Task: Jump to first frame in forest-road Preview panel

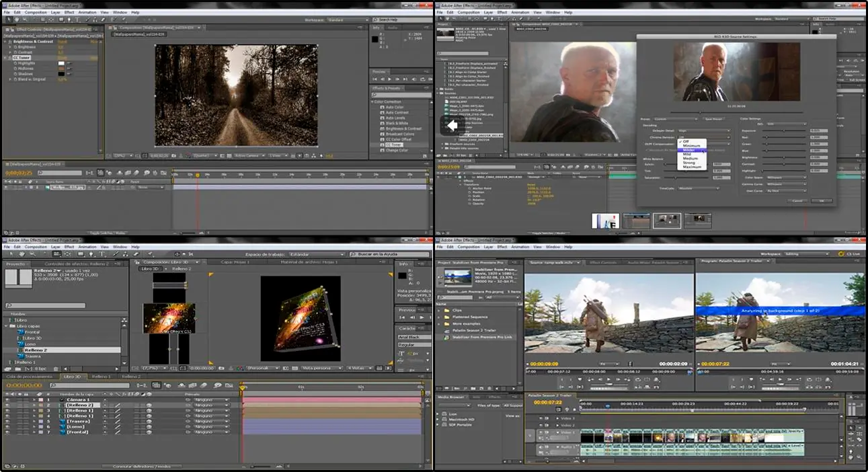Action: coord(374,79)
